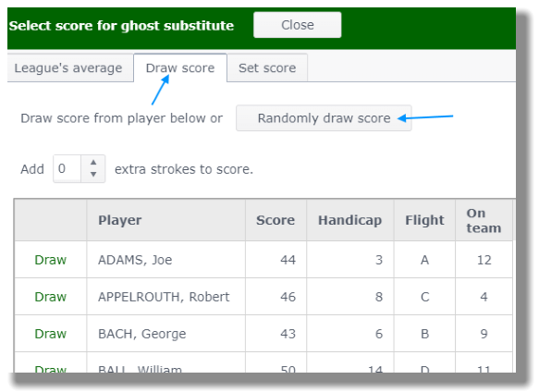
Task: Draw score from BACH, George
Action: (x=51, y=334)
